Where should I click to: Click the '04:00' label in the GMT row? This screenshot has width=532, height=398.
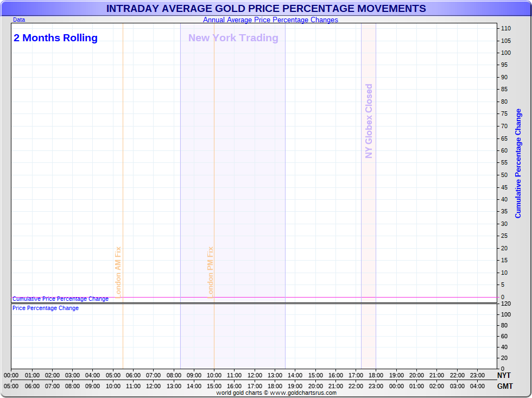pyautogui.click(x=477, y=386)
